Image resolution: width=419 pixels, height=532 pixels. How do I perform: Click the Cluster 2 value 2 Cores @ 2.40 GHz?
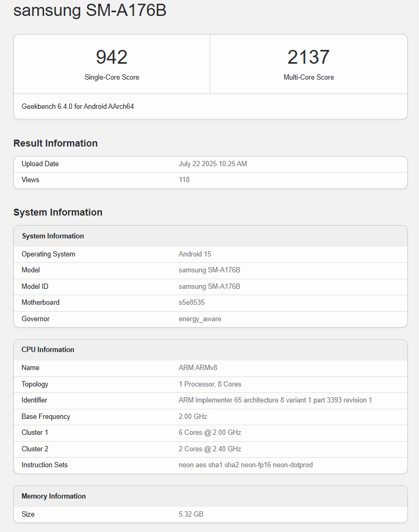pos(210,449)
